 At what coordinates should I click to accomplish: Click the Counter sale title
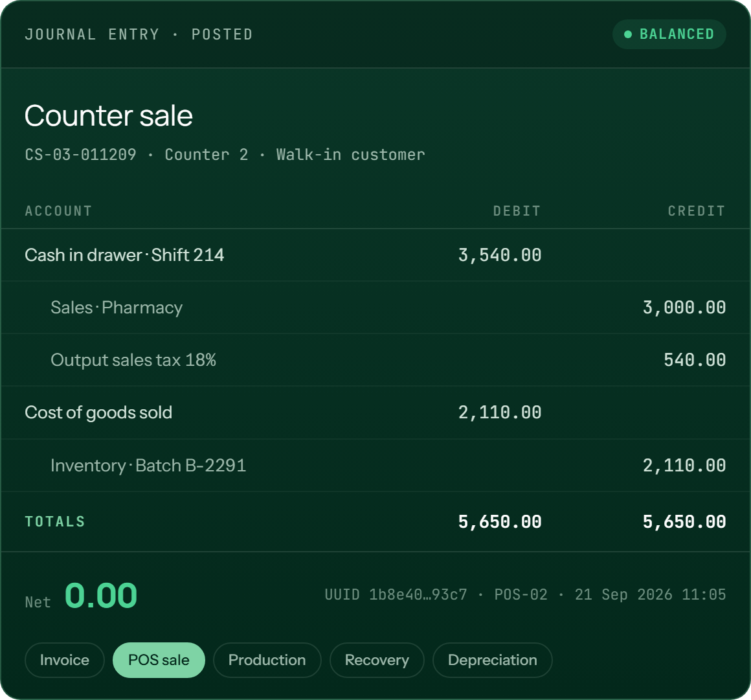[109, 116]
